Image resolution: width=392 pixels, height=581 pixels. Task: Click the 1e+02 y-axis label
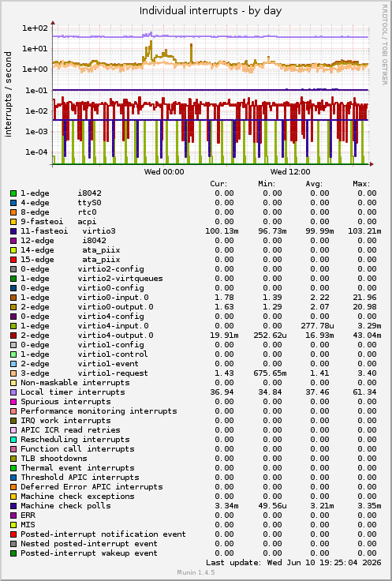tap(35, 28)
